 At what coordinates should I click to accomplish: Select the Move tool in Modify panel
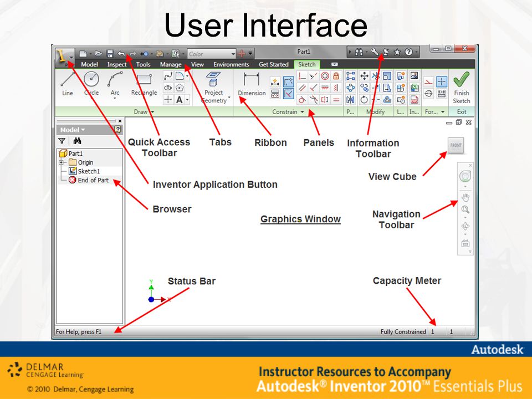(x=364, y=76)
